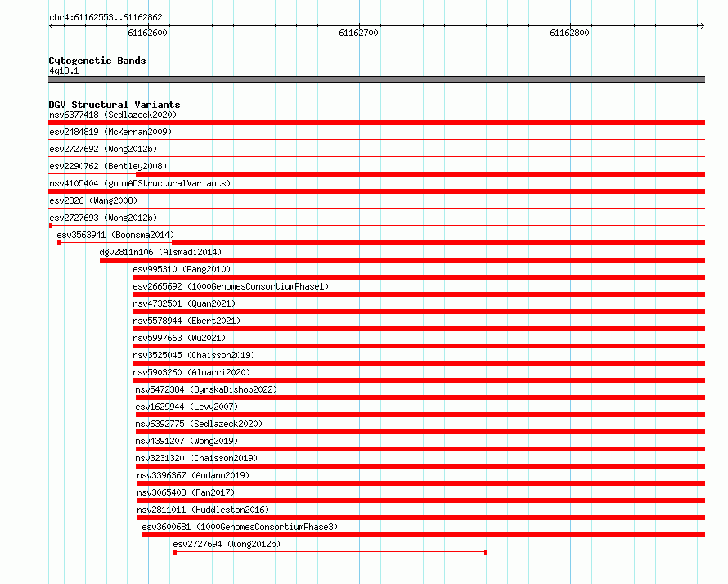Open variant nsv6392775 (Sedlazeck2020)
728x584 pixels.
tap(199, 424)
